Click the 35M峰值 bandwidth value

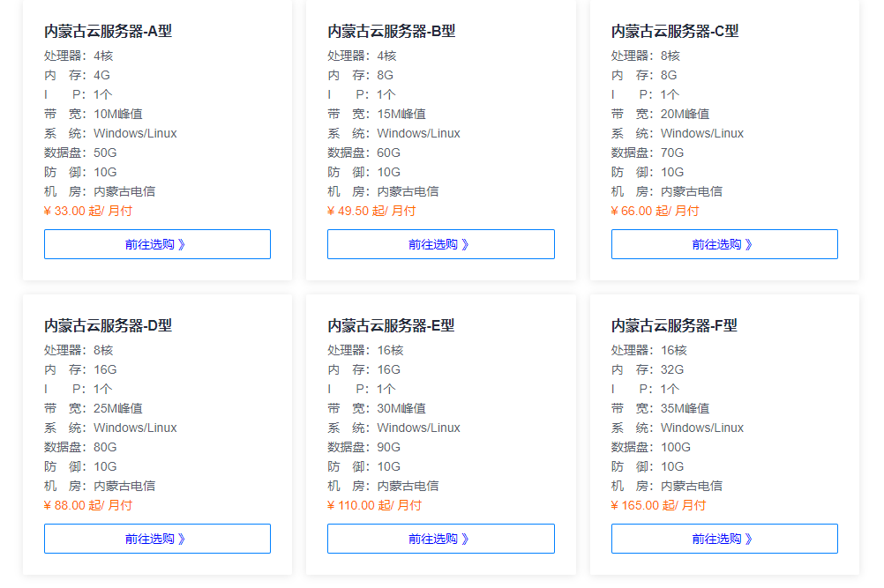coord(685,408)
